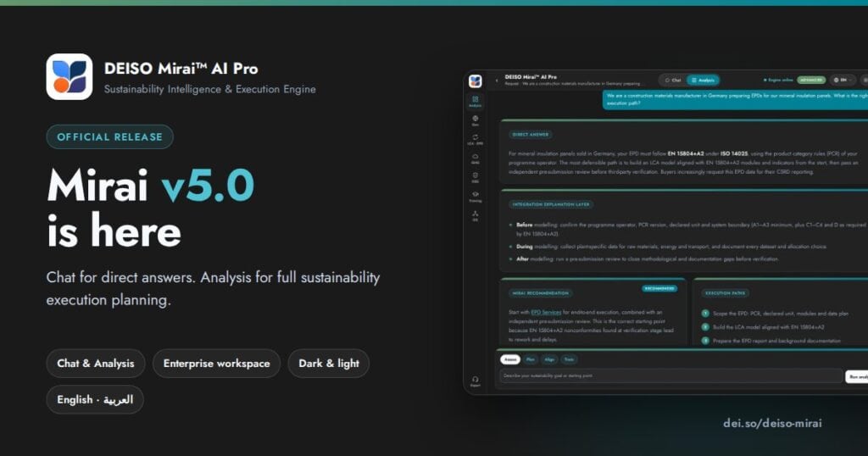Screen dimensions: 868x456
Task: Select the Plan mode pill
Action: [531, 359]
